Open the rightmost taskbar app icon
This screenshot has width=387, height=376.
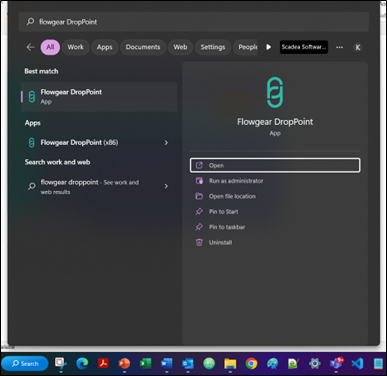point(378,363)
